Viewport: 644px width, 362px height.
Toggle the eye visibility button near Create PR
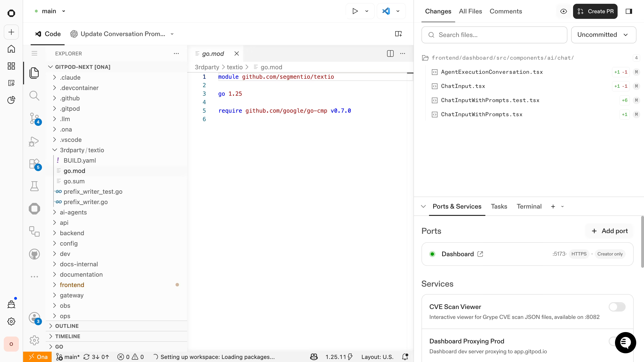[x=563, y=11]
